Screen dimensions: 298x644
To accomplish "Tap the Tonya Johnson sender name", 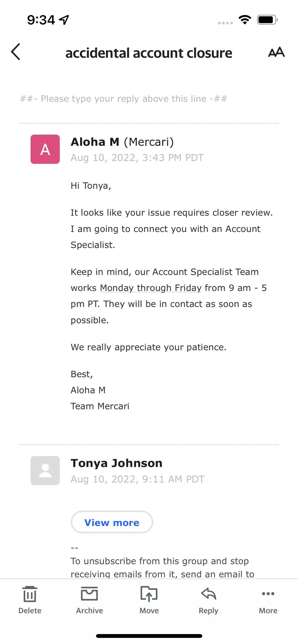I will (x=116, y=463).
